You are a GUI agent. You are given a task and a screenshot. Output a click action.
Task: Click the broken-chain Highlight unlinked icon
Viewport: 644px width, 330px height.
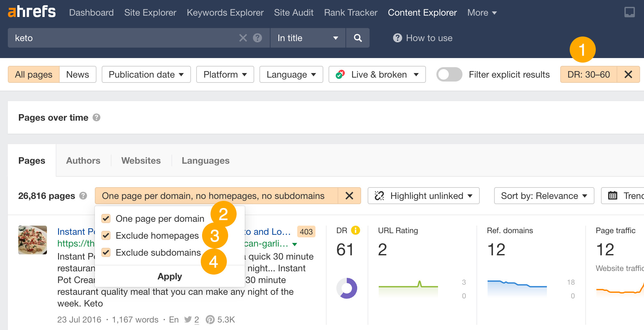coord(380,196)
